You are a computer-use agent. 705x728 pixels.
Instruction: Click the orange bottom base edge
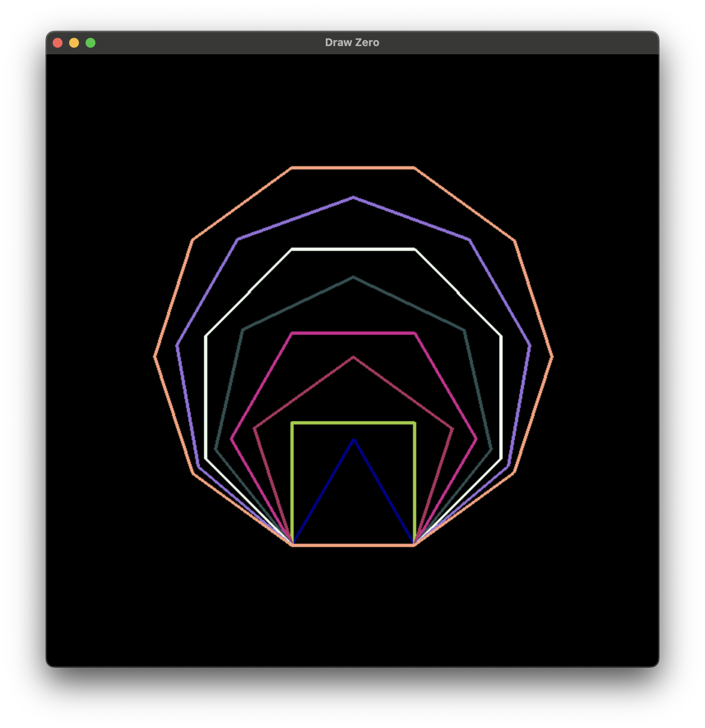pos(353,545)
